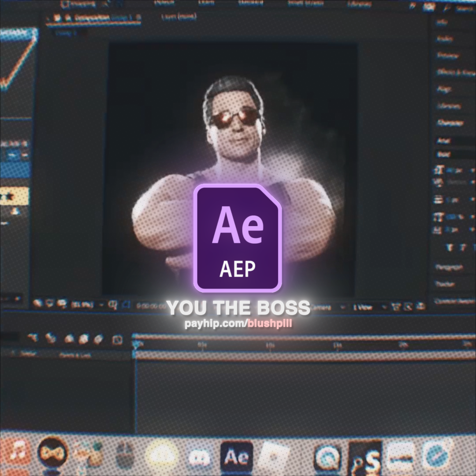Switch to the Learn workspace
The height and width of the screenshot is (476, 476).
tap(206, 3)
